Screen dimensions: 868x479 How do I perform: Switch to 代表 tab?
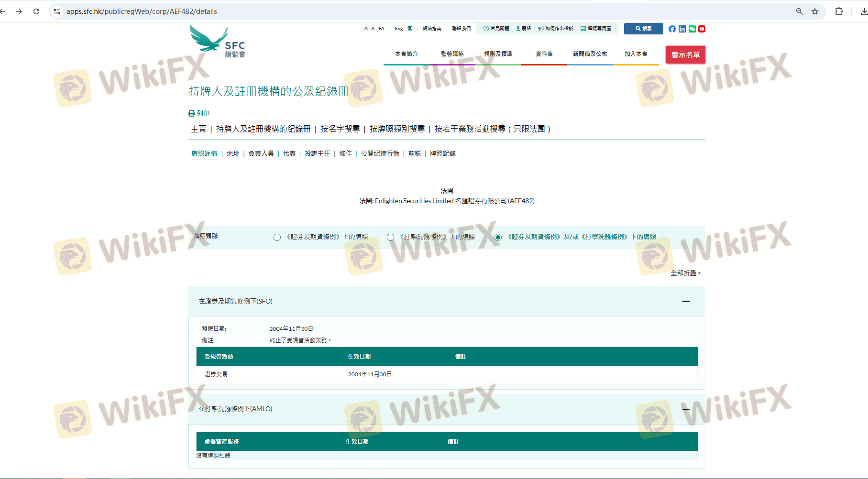pos(289,153)
